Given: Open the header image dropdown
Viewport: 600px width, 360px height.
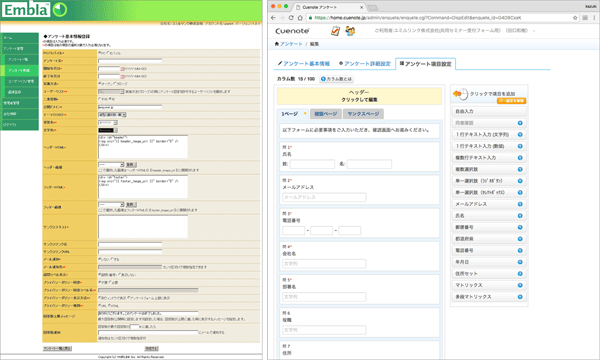Looking at the screenshot, I should tap(111, 165).
